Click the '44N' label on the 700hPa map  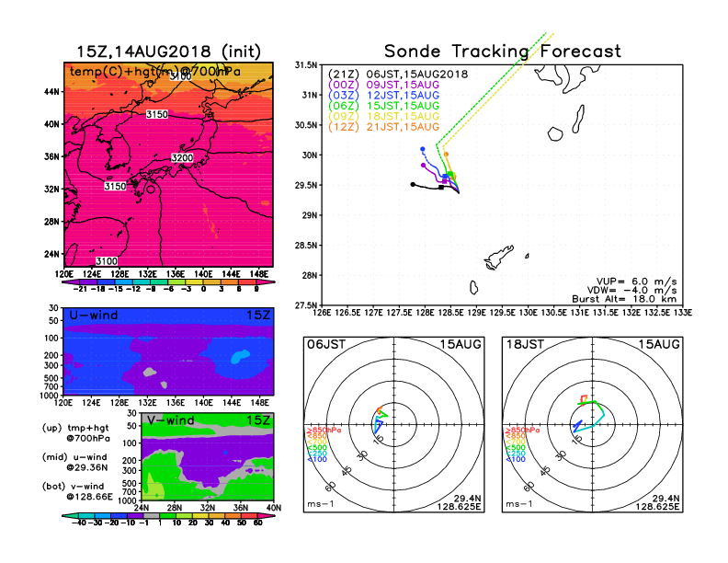(x=52, y=91)
